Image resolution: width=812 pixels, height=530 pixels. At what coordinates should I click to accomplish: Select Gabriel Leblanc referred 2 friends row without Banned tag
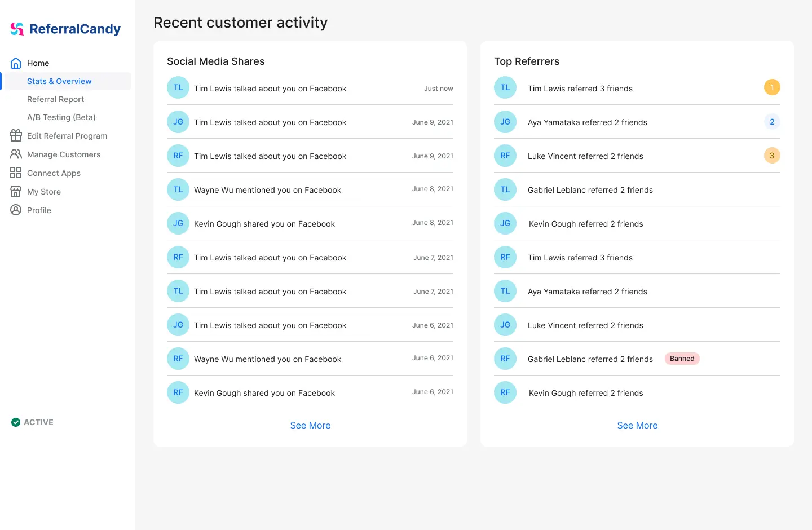[637, 189]
